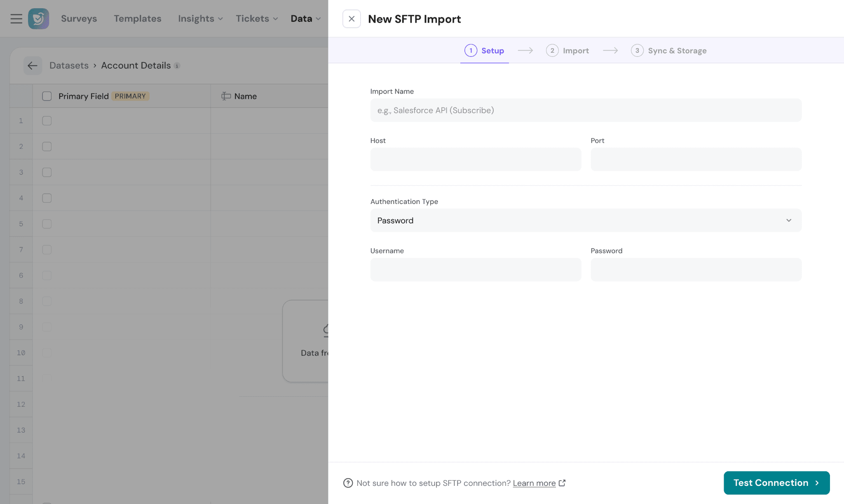
Task: Click the step 2 circle icon
Action: 552,50
